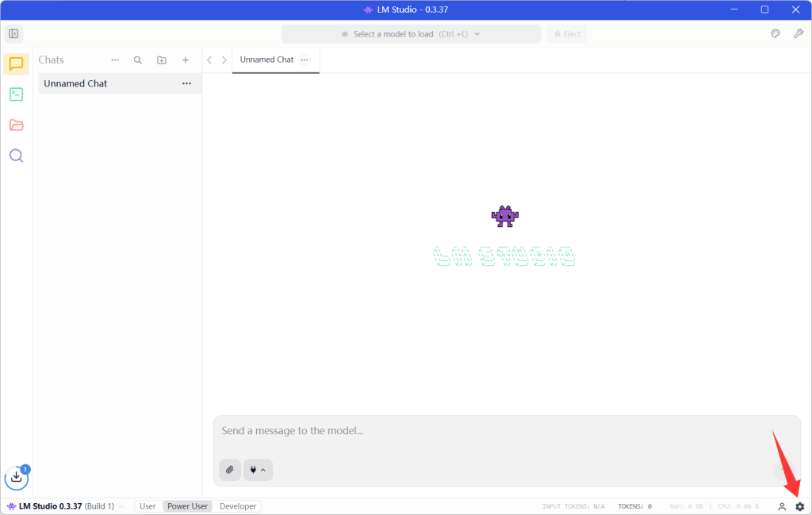
Task: Create a new chat folder
Action: [x=162, y=60]
